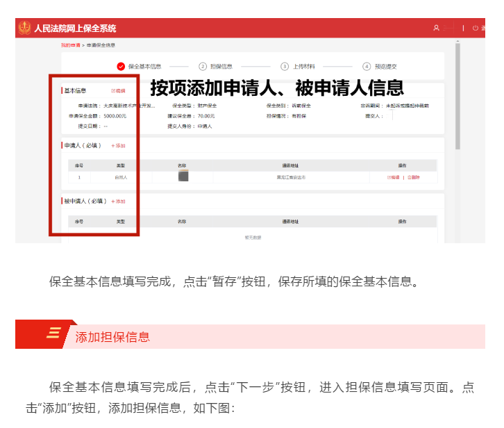The width and height of the screenshot is (504, 428).
Task: Delete the applicant row via 删除 link
Action: 414,178
